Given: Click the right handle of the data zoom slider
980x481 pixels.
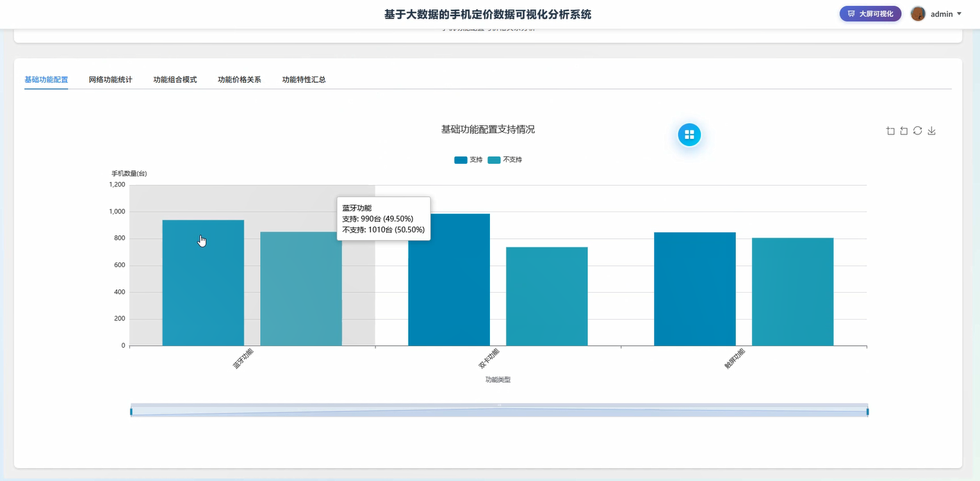Looking at the screenshot, I should pyautogui.click(x=867, y=411).
